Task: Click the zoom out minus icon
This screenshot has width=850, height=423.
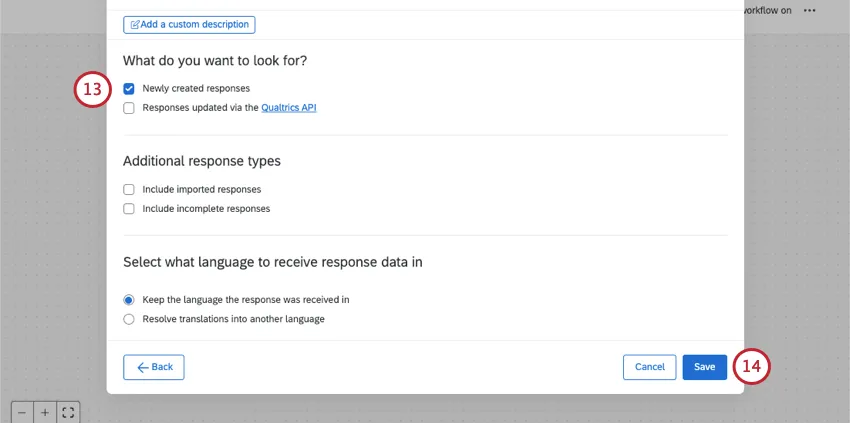Action: click(22, 412)
